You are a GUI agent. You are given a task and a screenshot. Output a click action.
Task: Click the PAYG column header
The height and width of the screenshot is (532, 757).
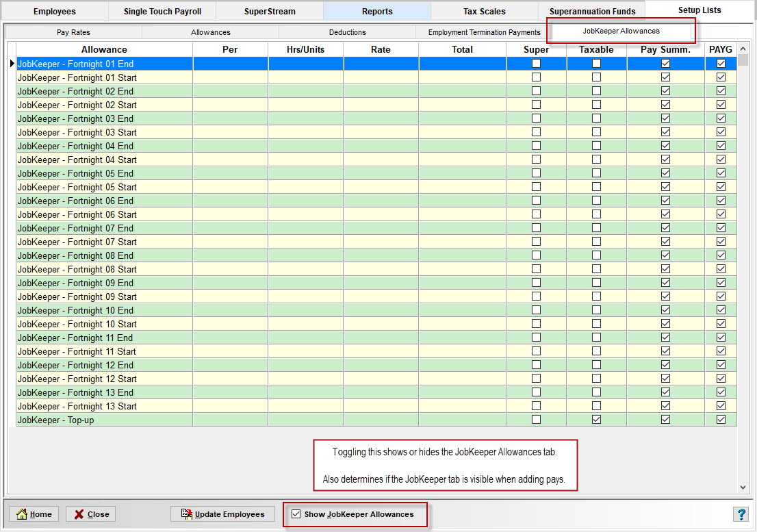pos(721,50)
